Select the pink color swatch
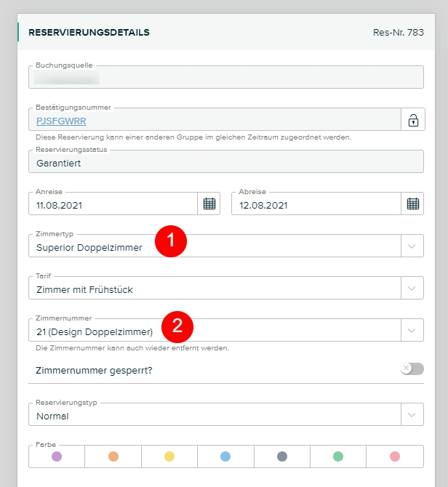The height and width of the screenshot is (487, 448). (395, 456)
